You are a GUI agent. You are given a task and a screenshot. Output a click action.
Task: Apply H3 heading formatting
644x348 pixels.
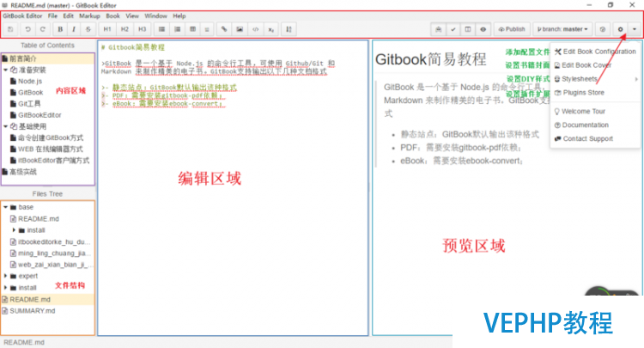coord(142,29)
